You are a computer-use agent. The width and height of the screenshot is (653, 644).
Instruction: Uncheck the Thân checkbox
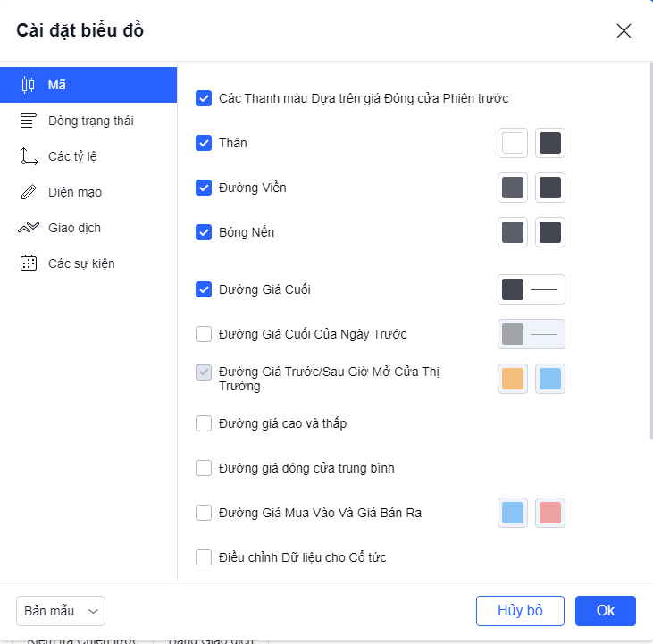pos(204,143)
